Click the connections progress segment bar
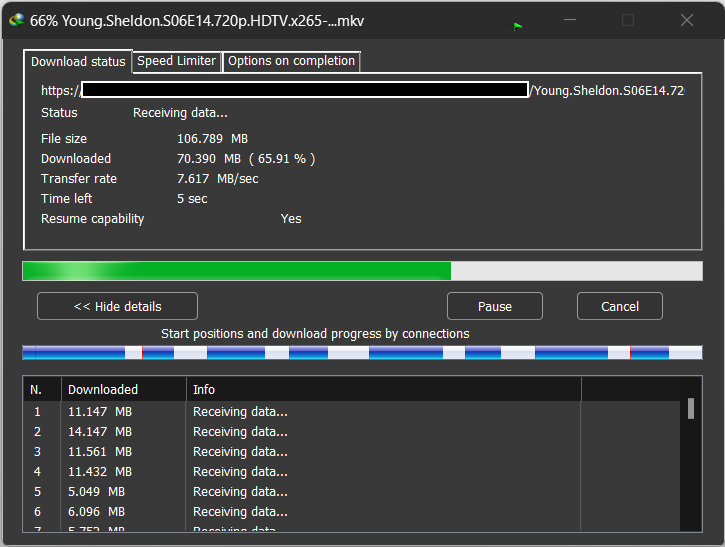This screenshot has width=725, height=547. click(x=362, y=352)
